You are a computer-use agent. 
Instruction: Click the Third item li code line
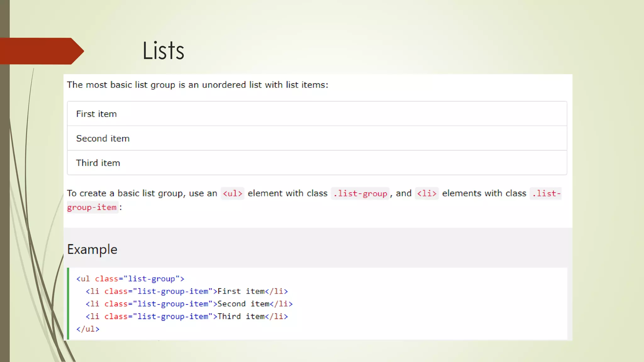pyautogui.click(x=187, y=316)
